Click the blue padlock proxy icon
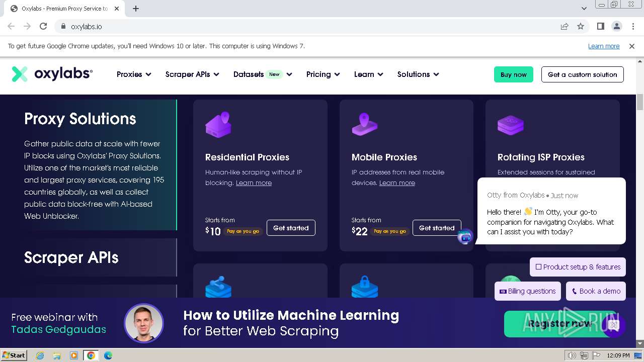 pyautogui.click(x=364, y=287)
